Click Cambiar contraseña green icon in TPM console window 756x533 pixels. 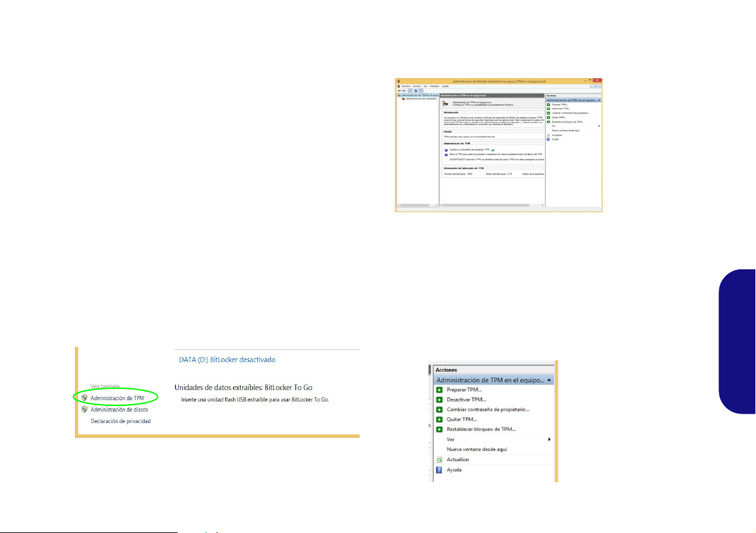tap(548, 113)
